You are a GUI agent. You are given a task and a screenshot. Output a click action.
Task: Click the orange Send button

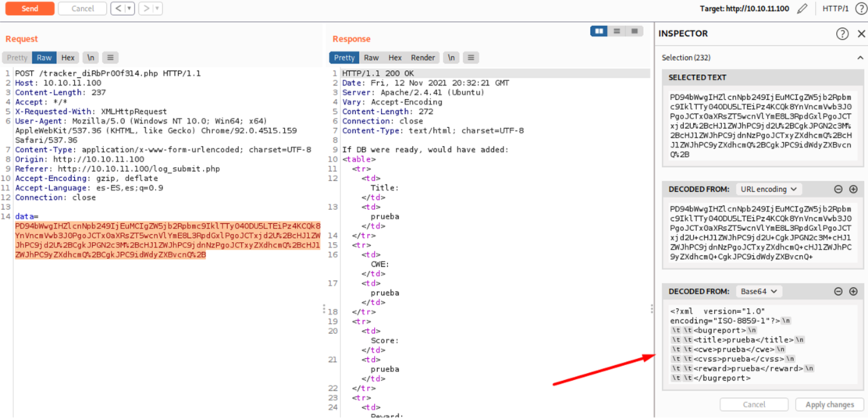tap(29, 9)
